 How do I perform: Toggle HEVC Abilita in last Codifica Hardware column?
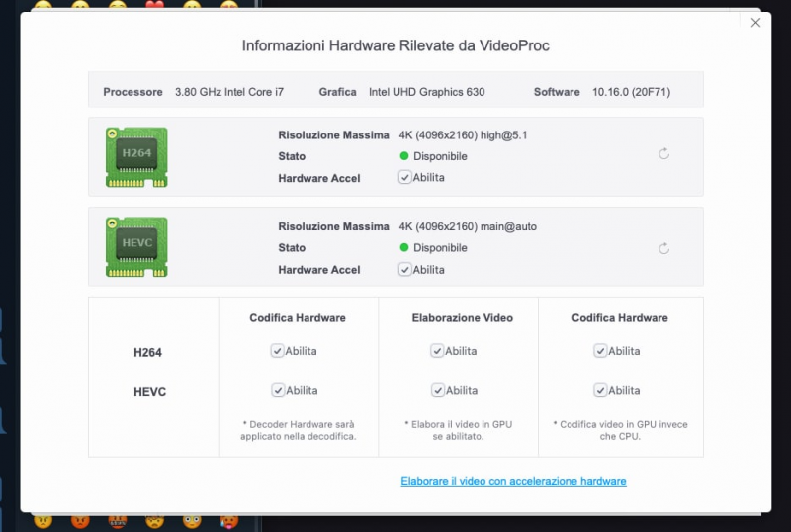tap(600, 390)
